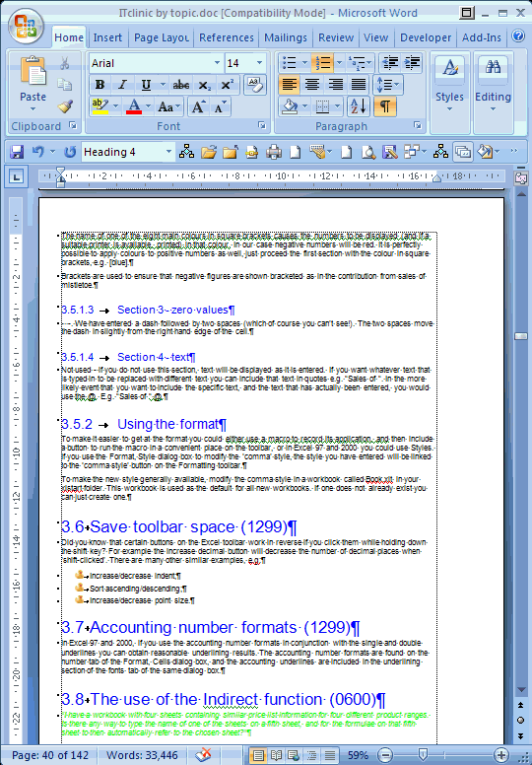Click the Words: 33,446 count
This screenshot has width=532, height=765.
coord(142,755)
